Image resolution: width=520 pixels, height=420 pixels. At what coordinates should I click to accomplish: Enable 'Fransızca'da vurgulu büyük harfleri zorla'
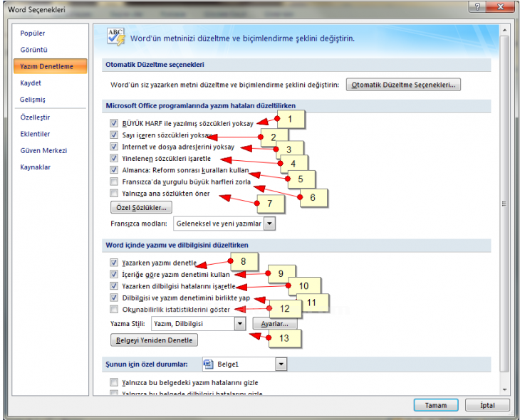coord(114,182)
